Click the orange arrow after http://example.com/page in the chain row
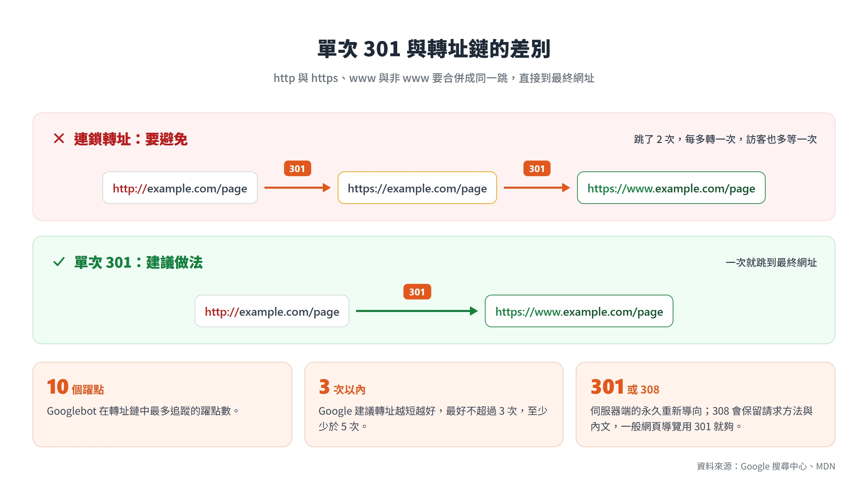The height and width of the screenshot is (480, 868). (x=297, y=188)
